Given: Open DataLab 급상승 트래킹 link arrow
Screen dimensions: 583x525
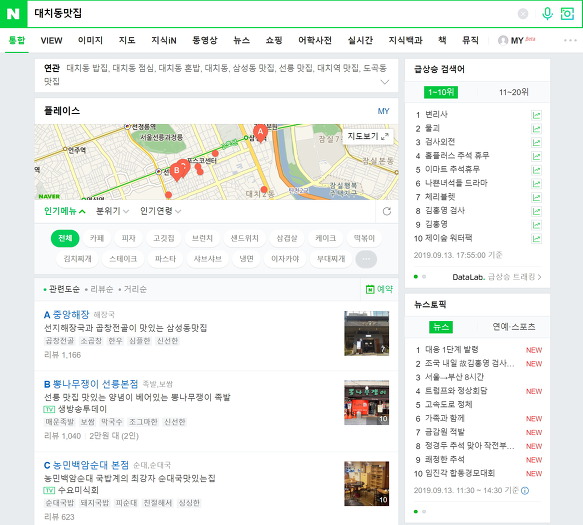Looking at the screenshot, I should (539, 277).
